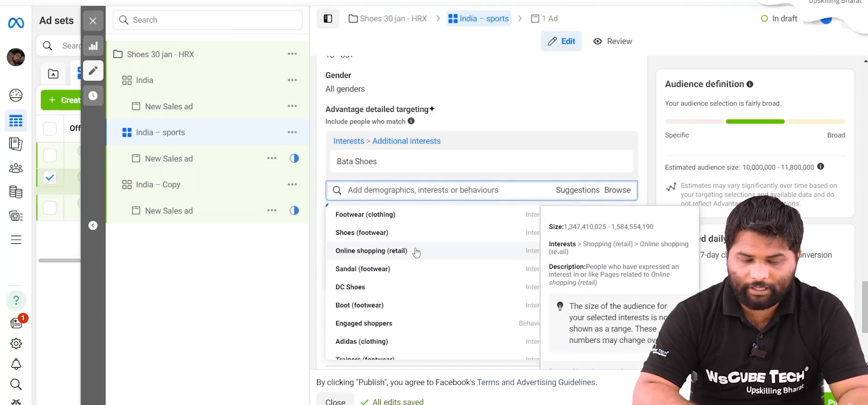Image resolution: width=868 pixels, height=405 pixels.
Task: Open the Help question mark icon
Action: (16, 300)
